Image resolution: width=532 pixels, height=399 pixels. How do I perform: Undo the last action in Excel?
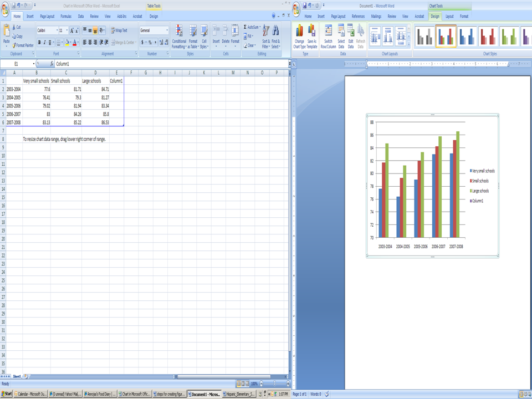click(19, 6)
